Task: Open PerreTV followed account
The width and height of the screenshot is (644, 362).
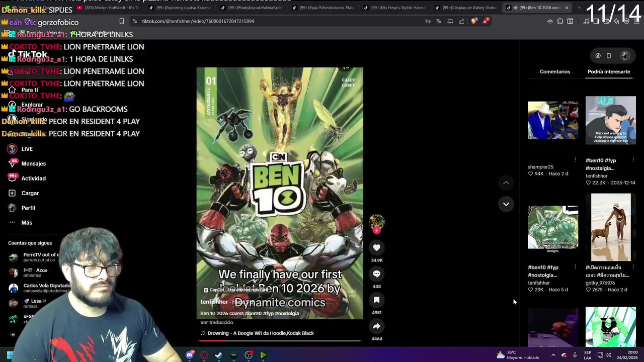Action: [x=34, y=257]
